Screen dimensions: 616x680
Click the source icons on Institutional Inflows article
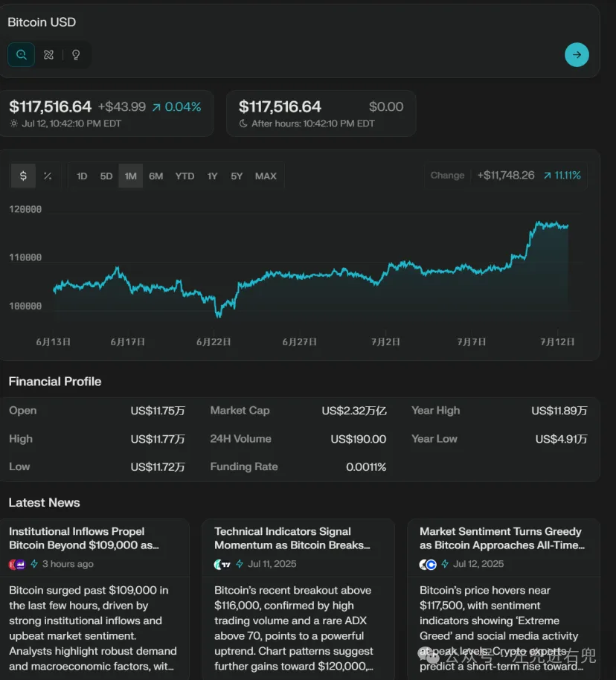[x=17, y=564]
